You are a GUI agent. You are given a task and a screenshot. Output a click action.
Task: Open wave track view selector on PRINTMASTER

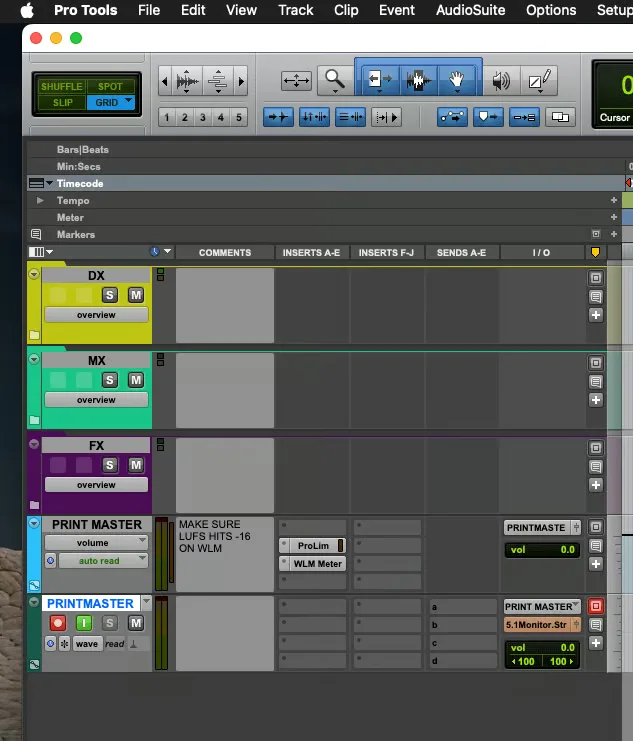tap(87, 644)
